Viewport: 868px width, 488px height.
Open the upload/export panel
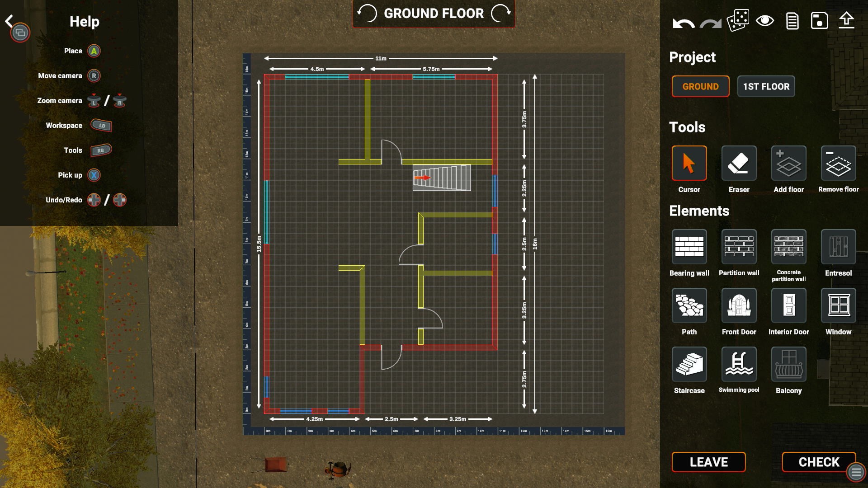coord(848,20)
